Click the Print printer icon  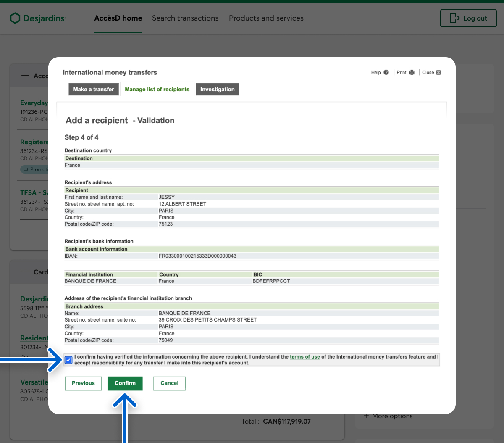coord(412,72)
